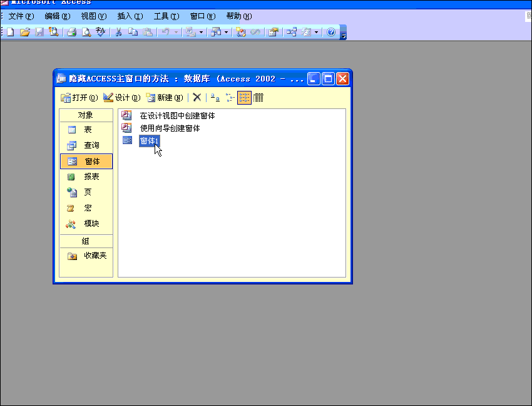
Task: Click the Paste clipboard icon
Action: click(x=148, y=33)
